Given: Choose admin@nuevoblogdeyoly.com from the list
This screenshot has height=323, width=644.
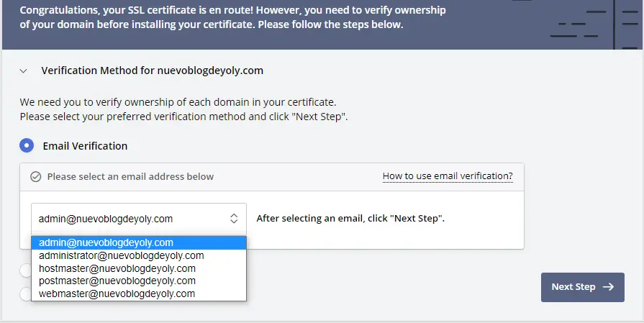Looking at the screenshot, I should pos(139,242).
